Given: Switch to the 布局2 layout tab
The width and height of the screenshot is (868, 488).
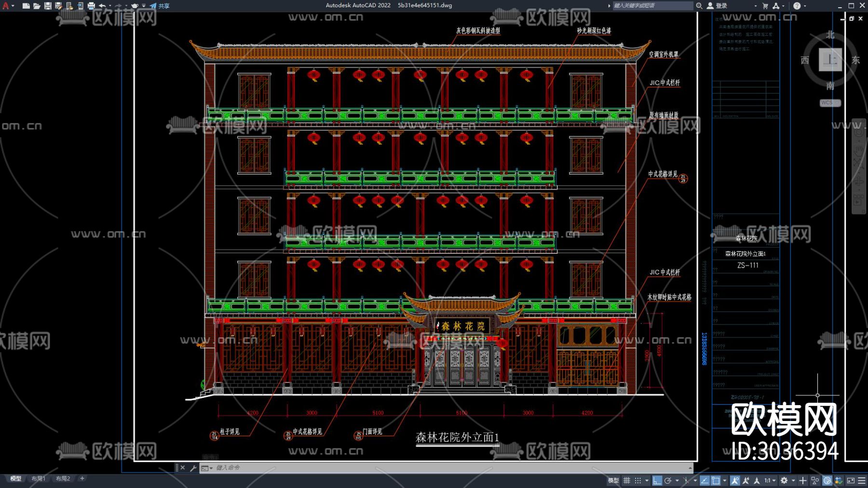Looking at the screenshot, I should coord(63,479).
